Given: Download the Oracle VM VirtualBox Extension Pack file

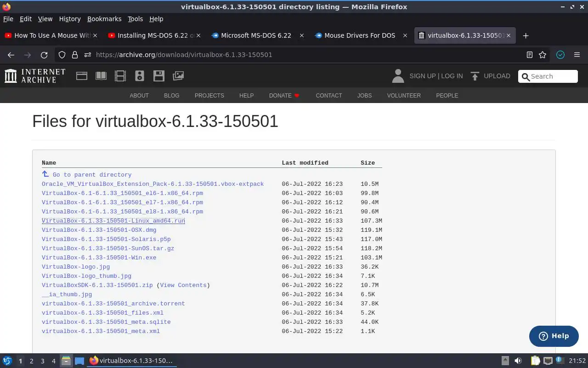Looking at the screenshot, I should pyautogui.click(x=153, y=184).
